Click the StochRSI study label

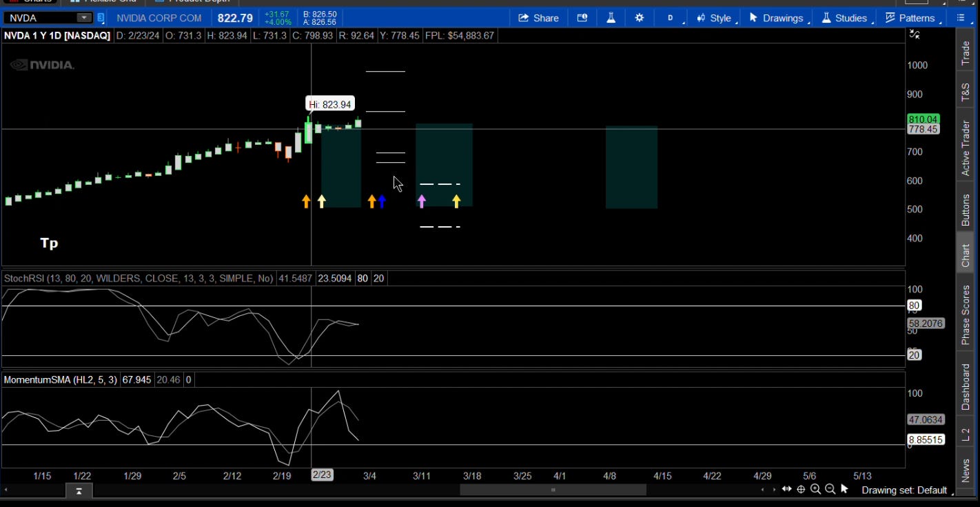pyautogui.click(x=139, y=279)
